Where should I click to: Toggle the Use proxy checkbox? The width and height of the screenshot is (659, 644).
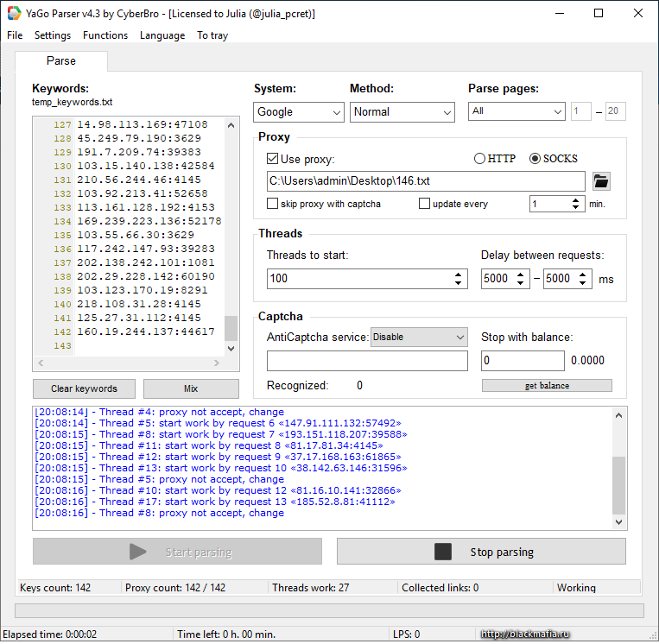pos(273,159)
